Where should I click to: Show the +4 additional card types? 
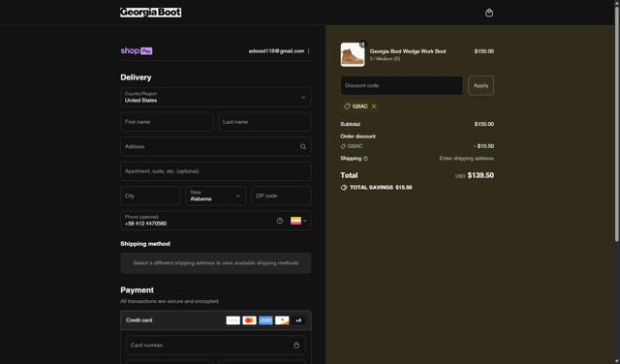298,320
